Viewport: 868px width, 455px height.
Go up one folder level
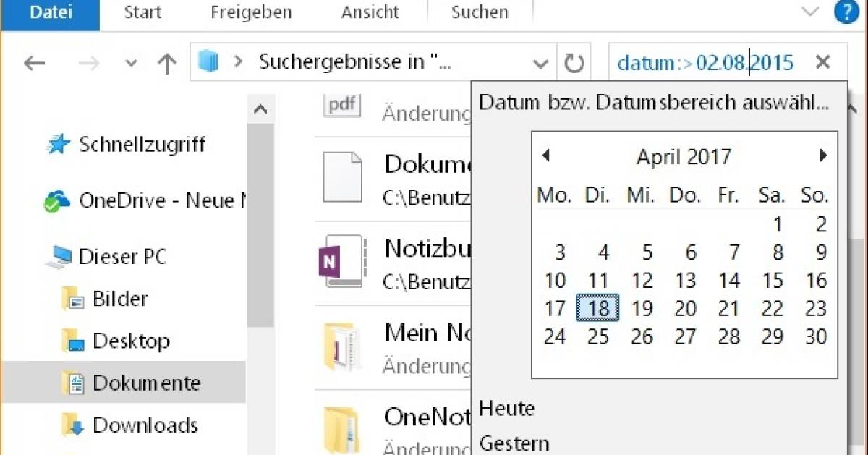tap(166, 63)
